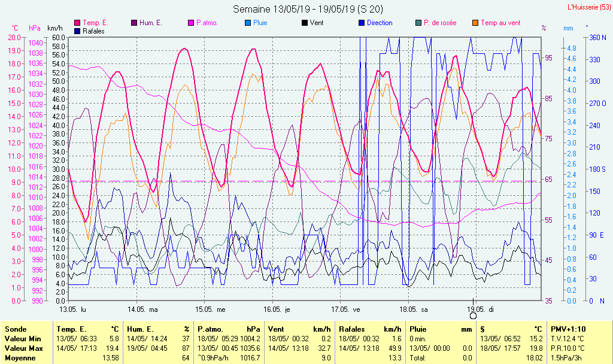Viewport: 613px width, 364px height.
Task: Click the '1.5hPa/3h' value
Action: tap(566, 358)
